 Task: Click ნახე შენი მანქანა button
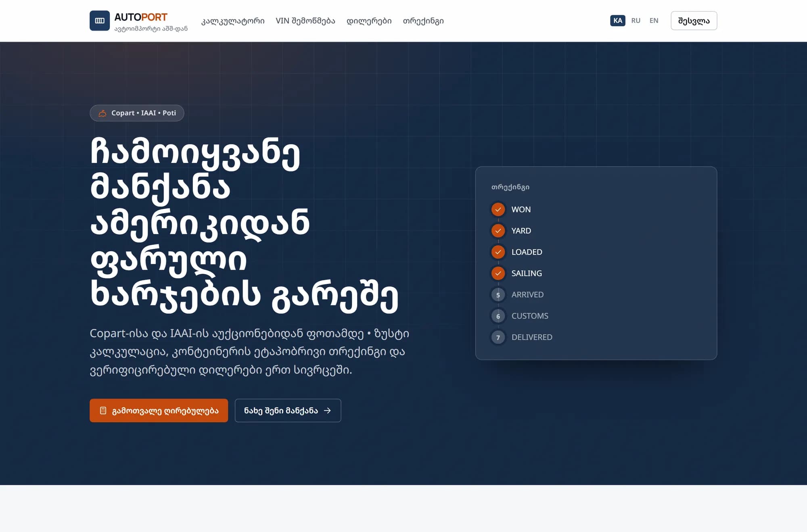point(288,411)
